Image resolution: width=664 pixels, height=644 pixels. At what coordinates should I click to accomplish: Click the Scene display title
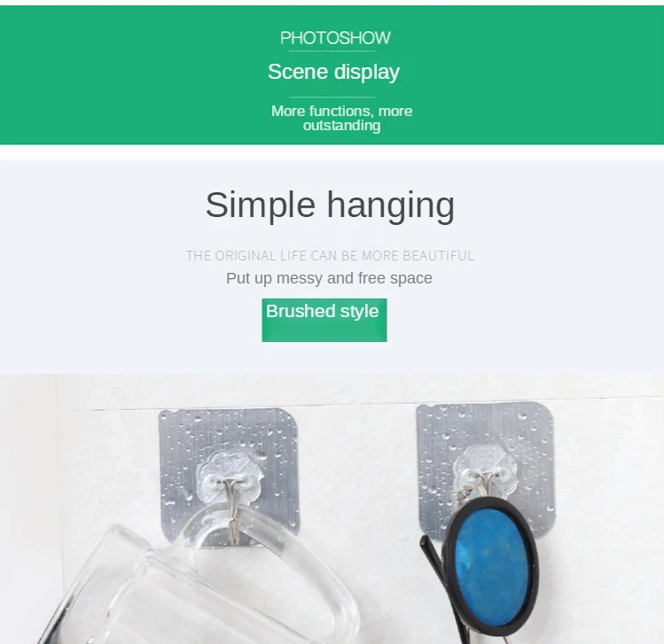click(333, 72)
